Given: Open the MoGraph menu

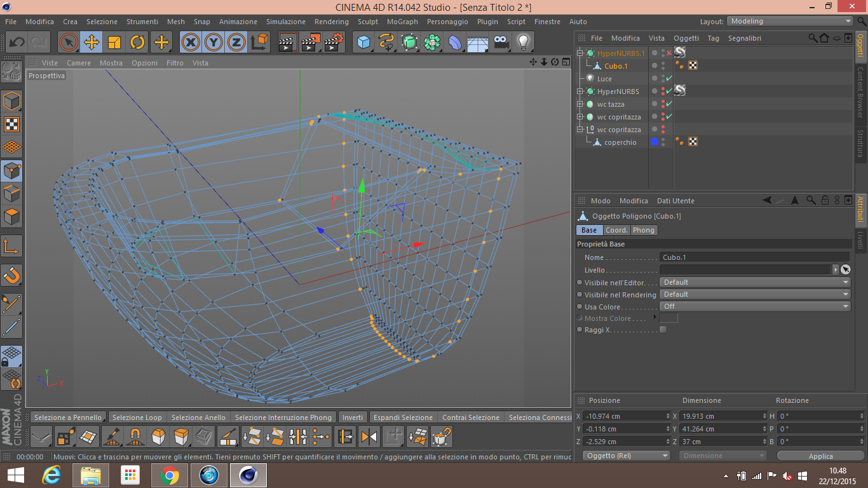Looking at the screenshot, I should coord(402,22).
